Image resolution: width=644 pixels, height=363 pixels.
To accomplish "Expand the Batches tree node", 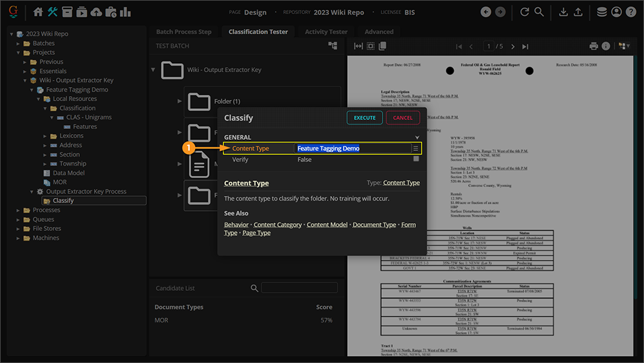I will [x=19, y=43].
